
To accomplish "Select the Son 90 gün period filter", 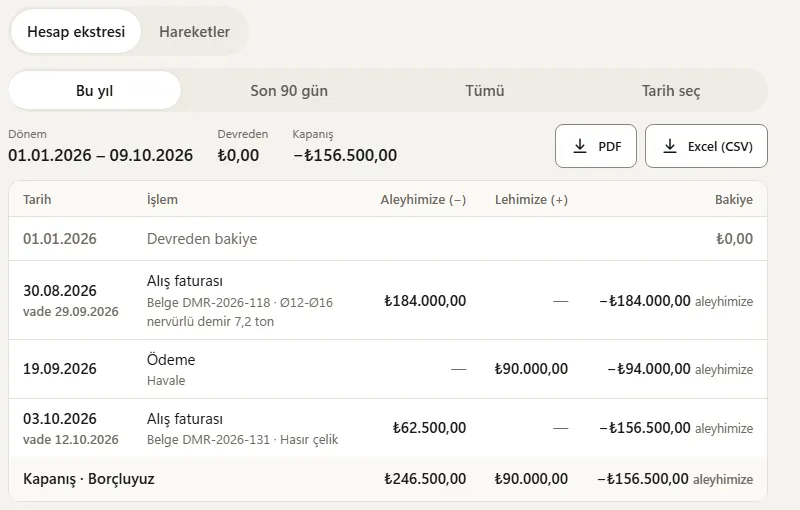I will [289, 90].
